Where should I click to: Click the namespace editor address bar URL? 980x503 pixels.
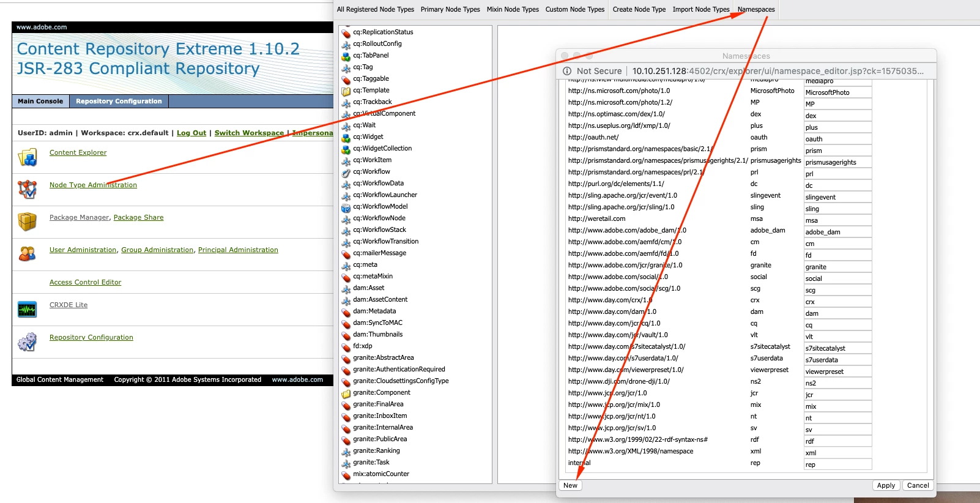click(x=778, y=71)
